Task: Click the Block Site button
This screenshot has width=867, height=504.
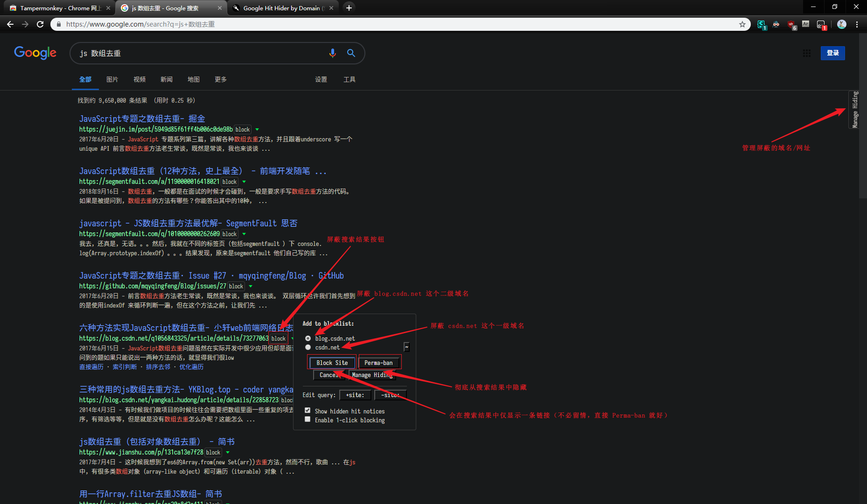Action: (x=332, y=363)
